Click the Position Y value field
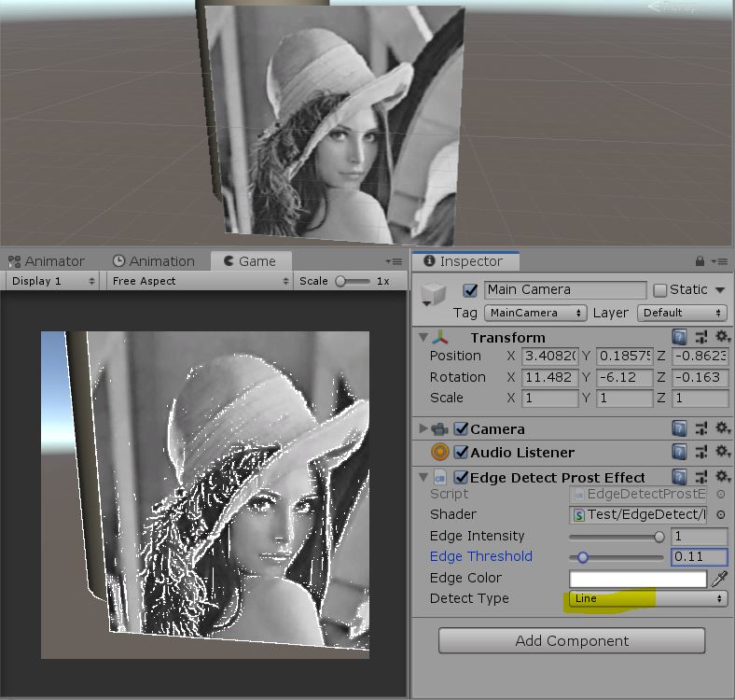 (624, 357)
